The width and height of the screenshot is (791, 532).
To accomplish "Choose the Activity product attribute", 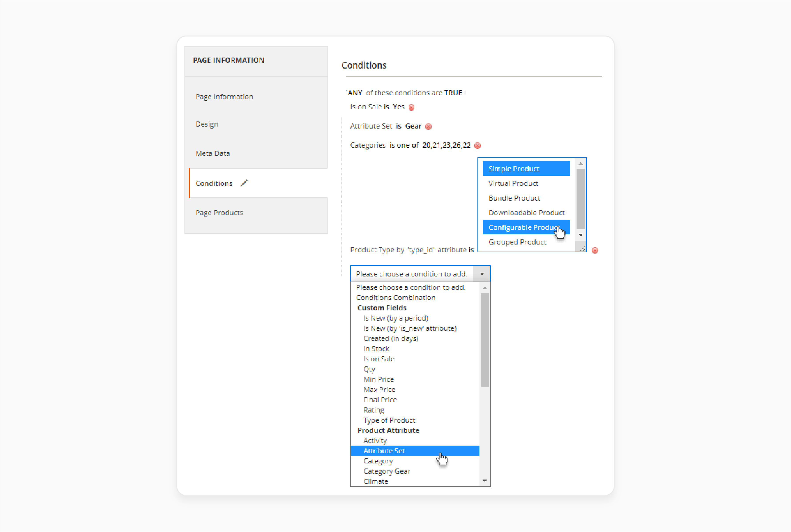I will [415, 441].
